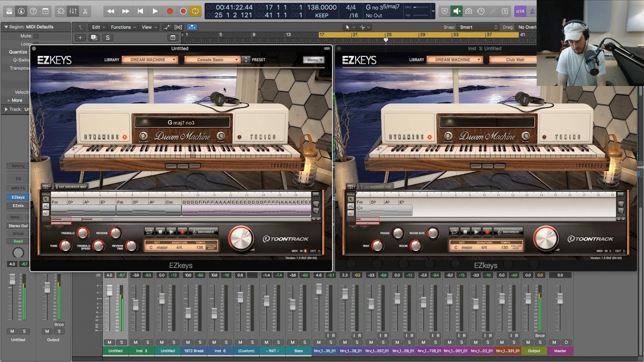Click zoom in magnifier in left EZkeys timeline

316,204
